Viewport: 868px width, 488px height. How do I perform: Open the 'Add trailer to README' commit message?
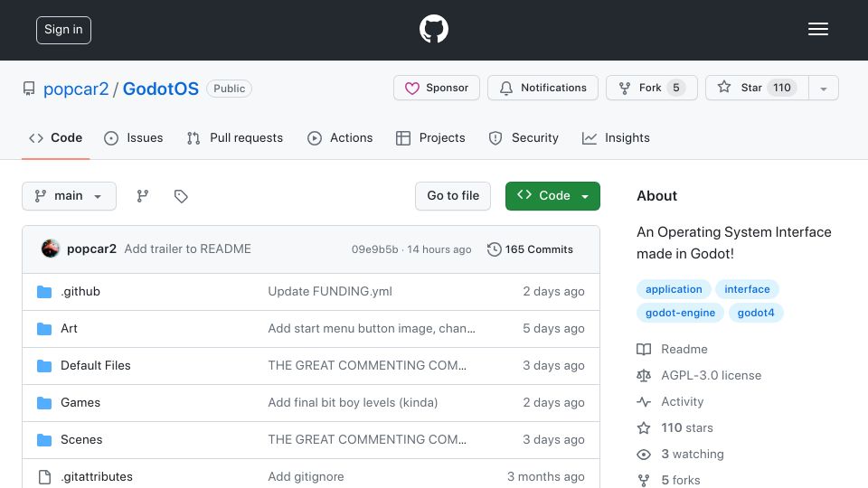click(x=188, y=249)
